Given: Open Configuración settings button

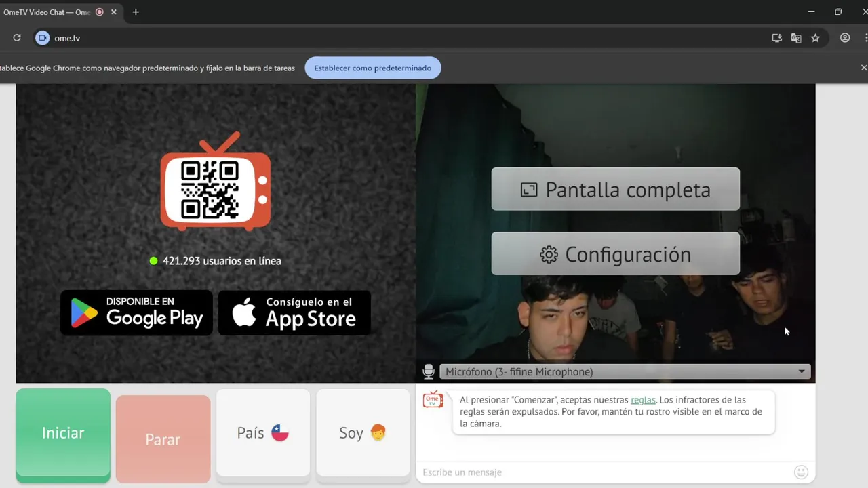Looking at the screenshot, I should [x=616, y=254].
